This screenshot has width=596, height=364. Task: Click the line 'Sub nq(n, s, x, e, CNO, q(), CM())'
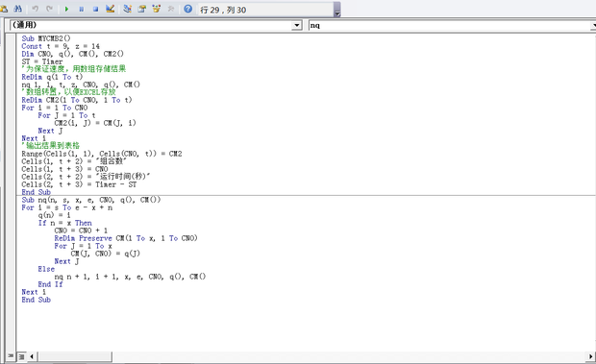(91, 200)
